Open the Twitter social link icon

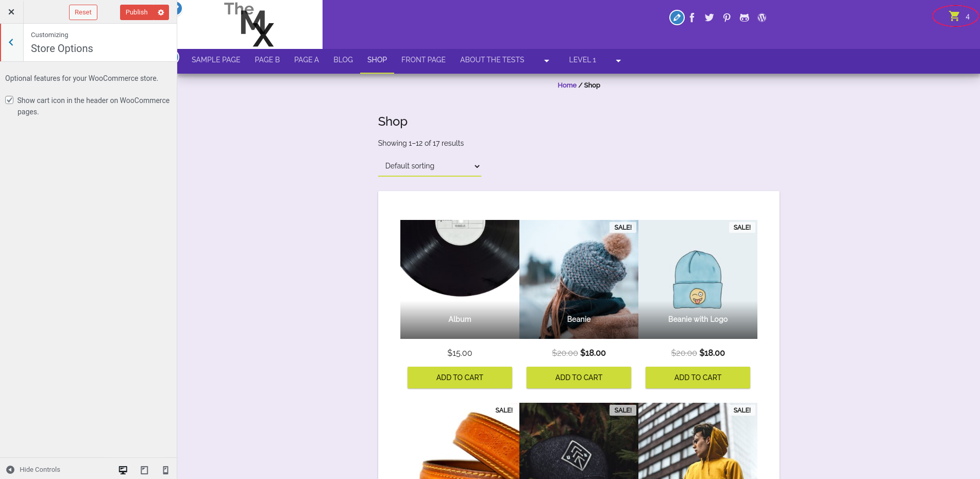709,18
